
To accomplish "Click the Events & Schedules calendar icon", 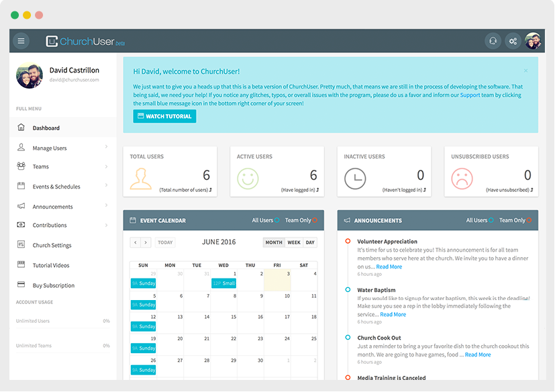I will (x=21, y=185).
